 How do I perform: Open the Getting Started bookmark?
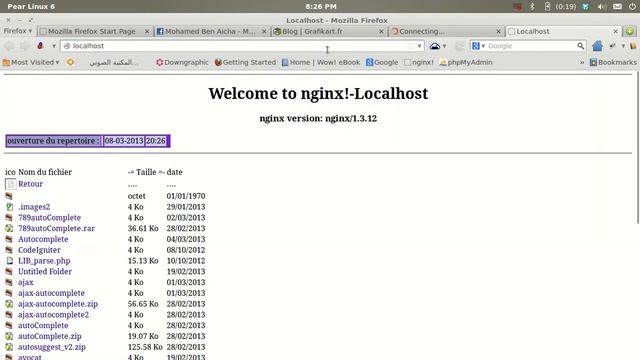245,62
